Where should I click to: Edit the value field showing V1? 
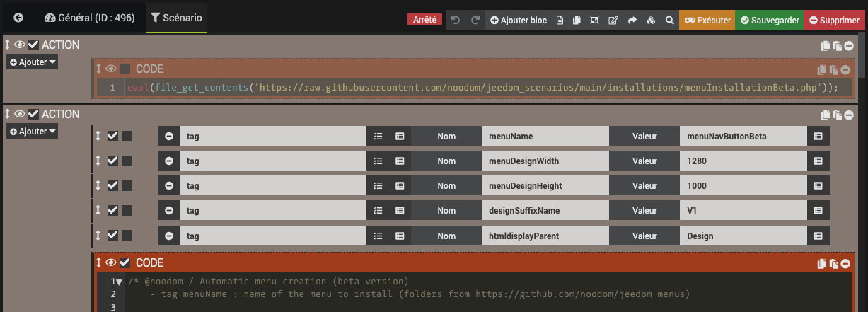(x=743, y=211)
